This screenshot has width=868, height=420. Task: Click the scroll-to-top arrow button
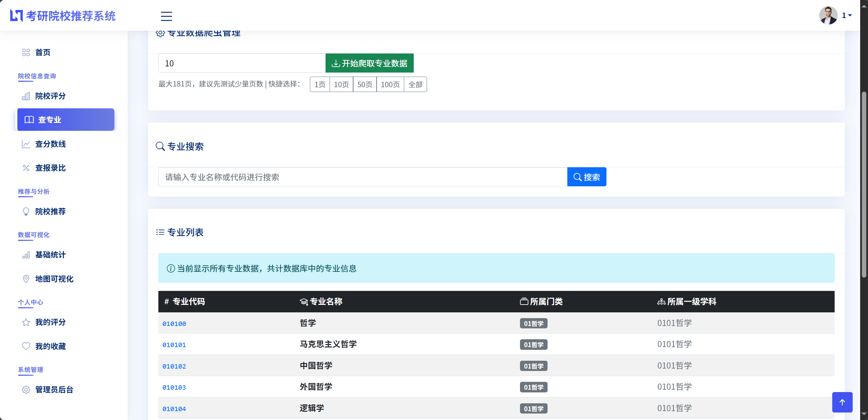pos(842,402)
